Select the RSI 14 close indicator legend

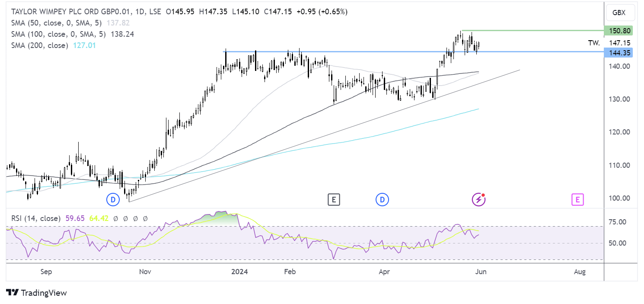[36, 218]
